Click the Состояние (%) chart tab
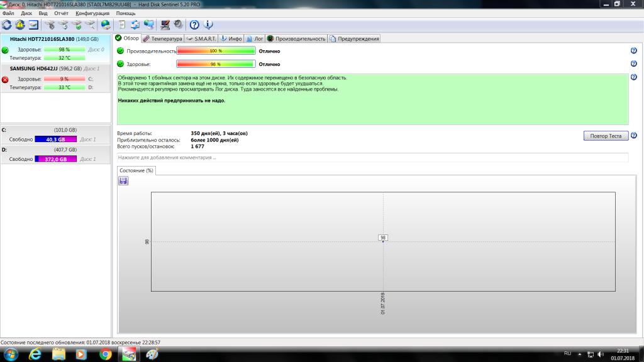The width and height of the screenshot is (644, 362). [x=136, y=170]
